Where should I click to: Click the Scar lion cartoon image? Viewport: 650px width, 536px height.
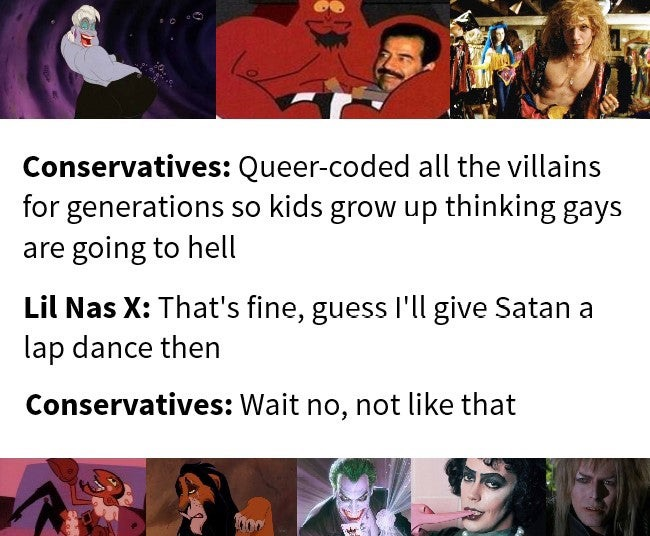[x=221, y=497]
